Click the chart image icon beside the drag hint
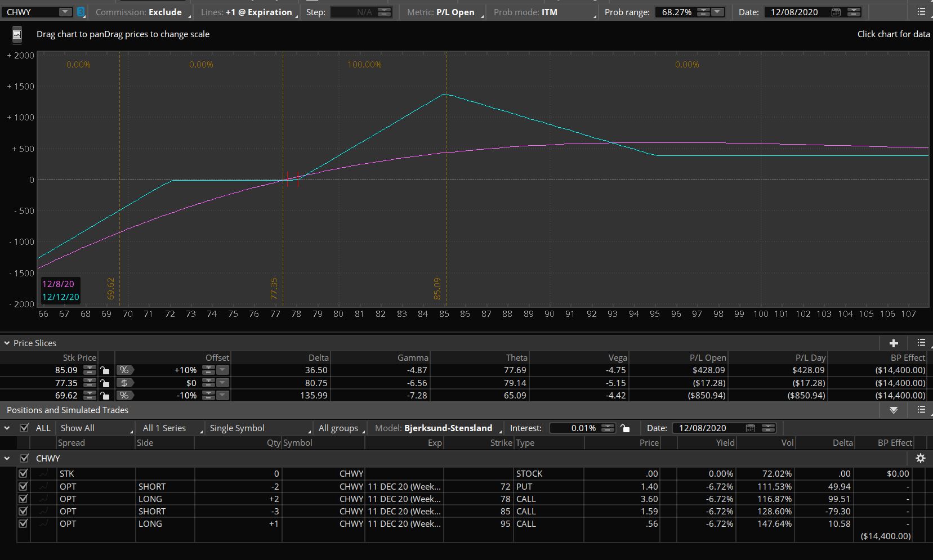Viewport: 933px width, 560px height. (x=17, y=35)
